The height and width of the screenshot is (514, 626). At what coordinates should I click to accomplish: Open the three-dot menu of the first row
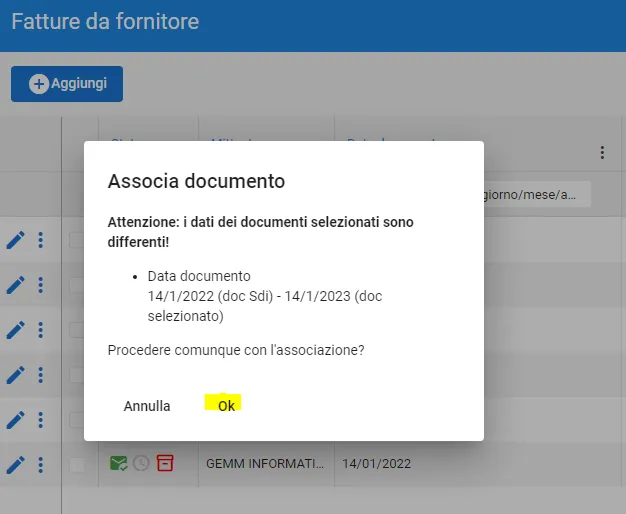[40, 240]
